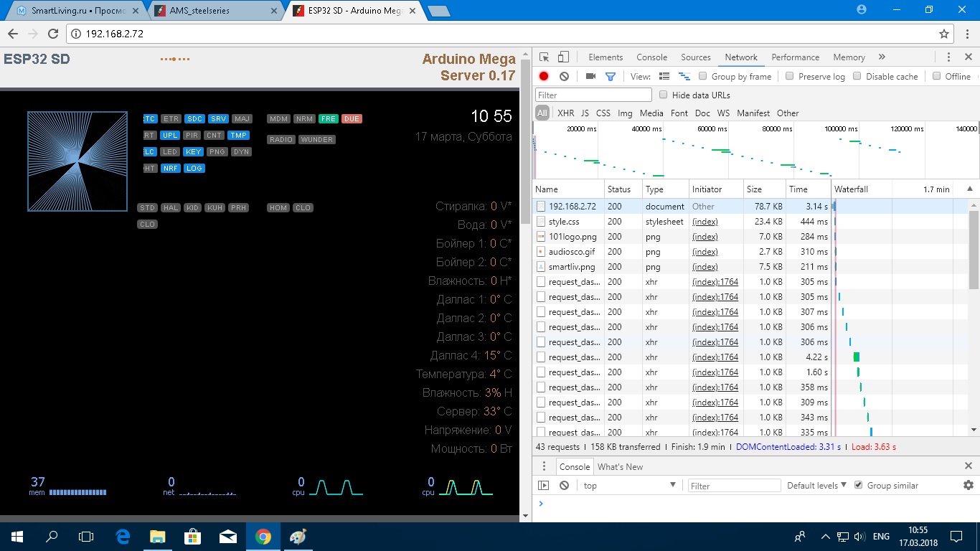The width and height of the screenshot is (980, 551).
Task: Open the Default levels dropdown
Action: [816, 485]
